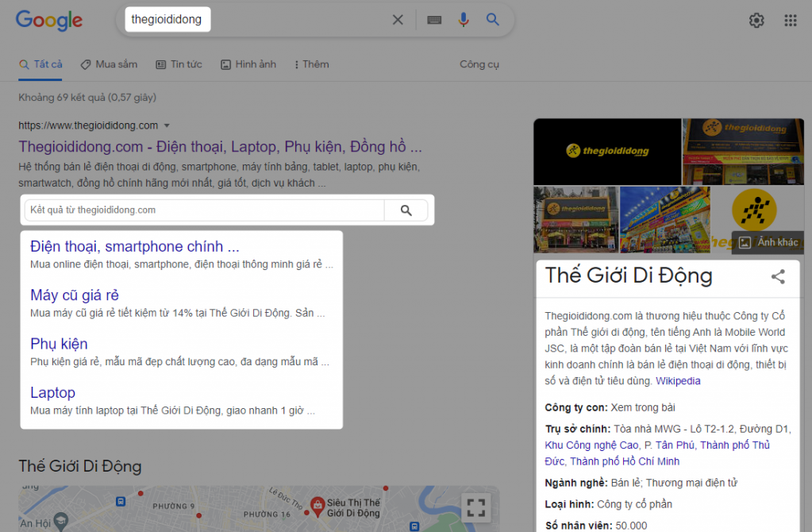
Task: Expand the map to fullscreen
Action: [476, 507]
